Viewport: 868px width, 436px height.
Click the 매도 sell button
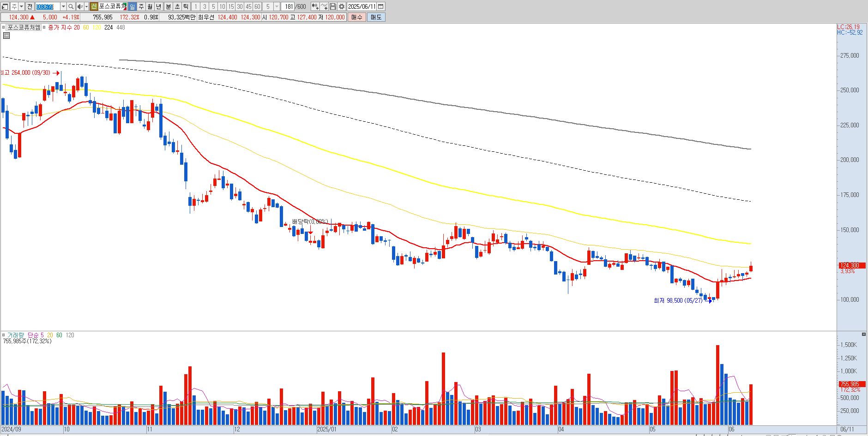376,17
